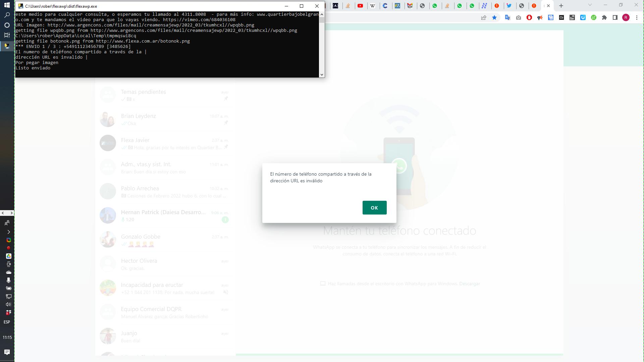
Task: Open Windows search from the taskbar
Action: click(7, 15)
